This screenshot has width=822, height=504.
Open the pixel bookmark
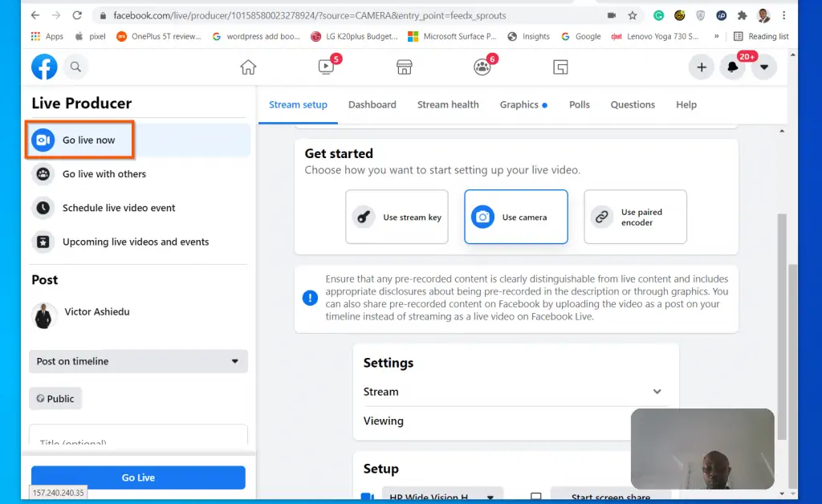(x=90, y=36)
